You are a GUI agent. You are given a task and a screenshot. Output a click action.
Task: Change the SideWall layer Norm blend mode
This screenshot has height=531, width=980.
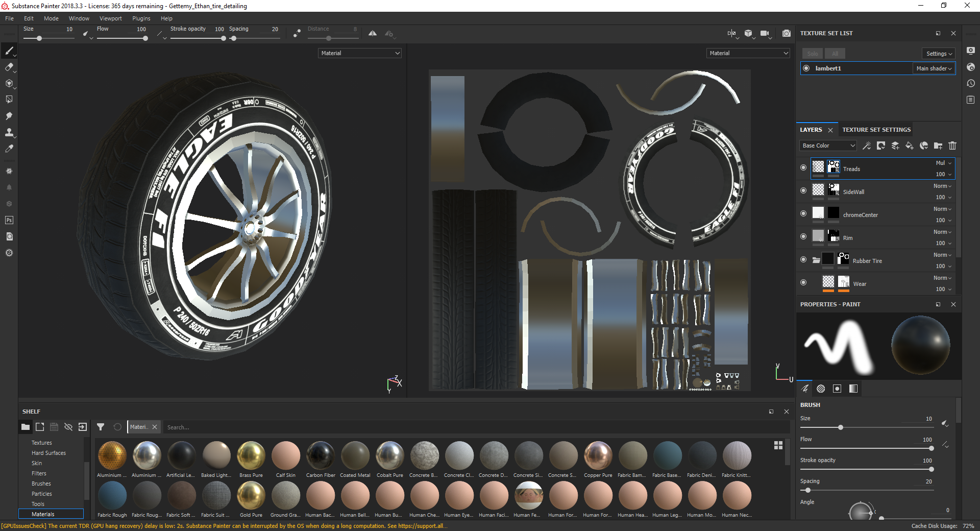[942, 186]
